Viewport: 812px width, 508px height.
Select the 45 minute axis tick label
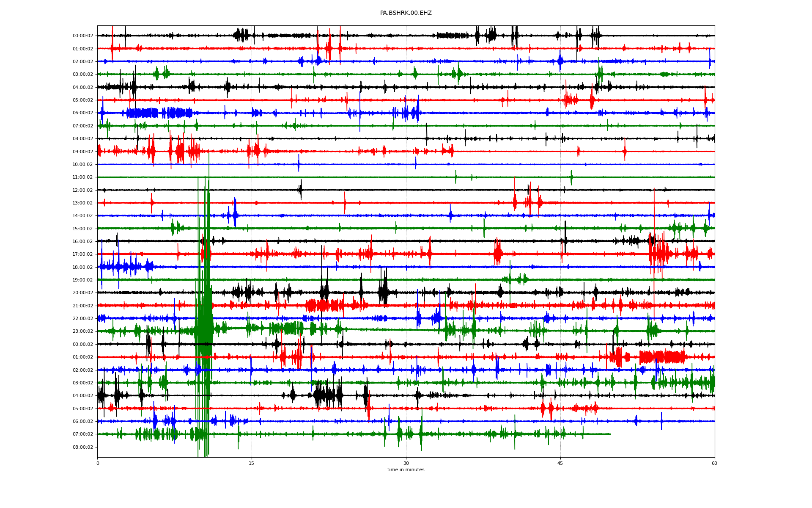click(x=560, y=463)
